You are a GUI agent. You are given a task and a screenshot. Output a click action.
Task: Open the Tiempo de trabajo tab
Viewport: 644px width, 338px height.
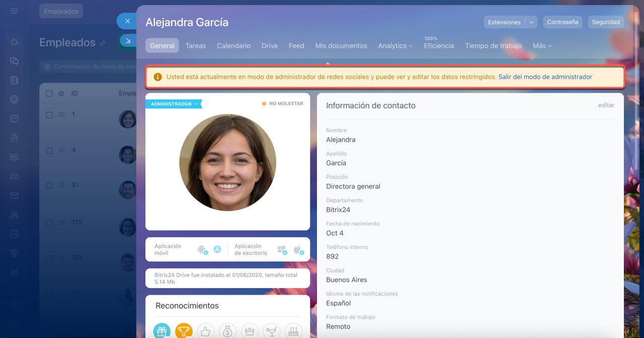[493, 46]
